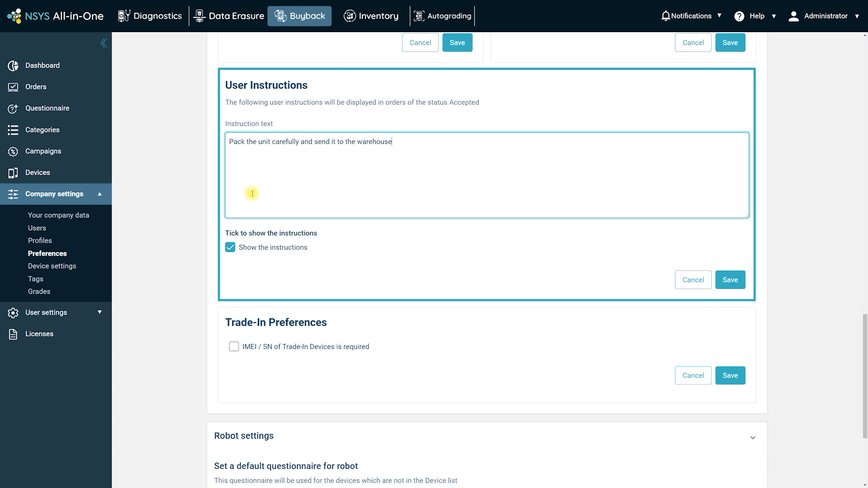Viewport: 868px width, 488px height.
Task: Click the Administrator user avatar icon
Action: click(x=793, y=16)
